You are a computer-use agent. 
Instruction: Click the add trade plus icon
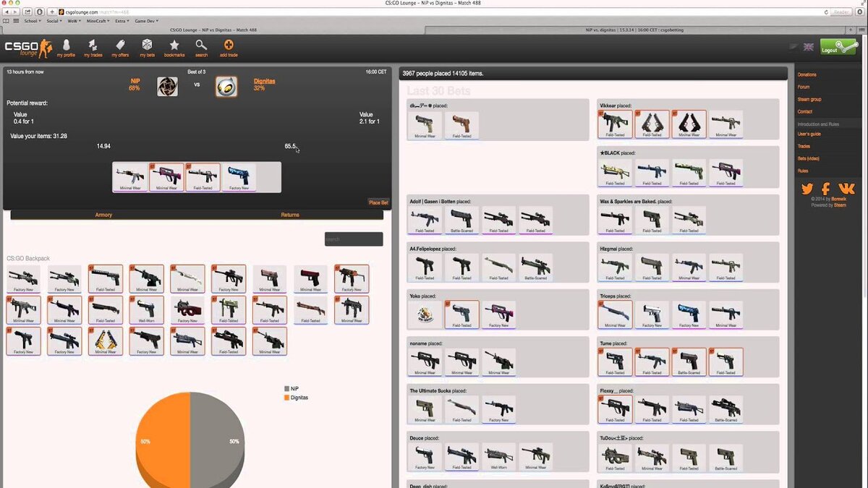pyautogui.click(x=229, y=45)
